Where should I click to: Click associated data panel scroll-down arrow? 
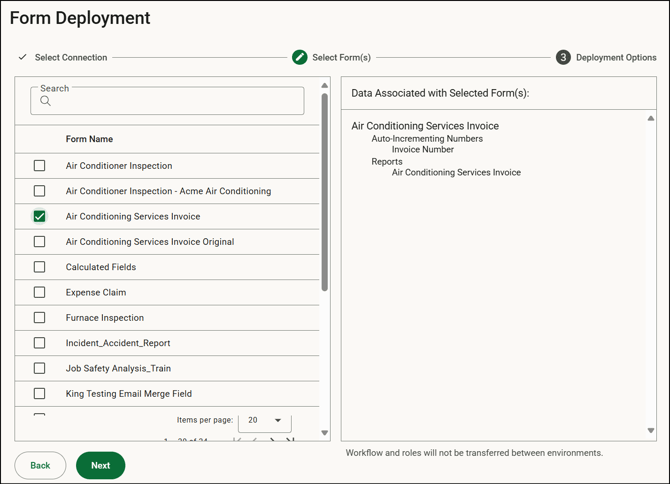[651, 431]
